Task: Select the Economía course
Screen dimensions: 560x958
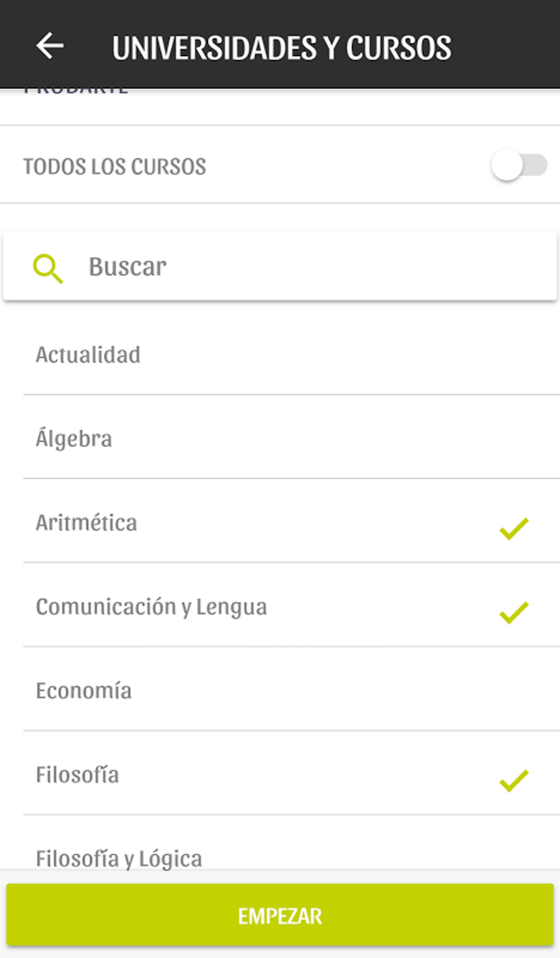Action: (84, 691)
